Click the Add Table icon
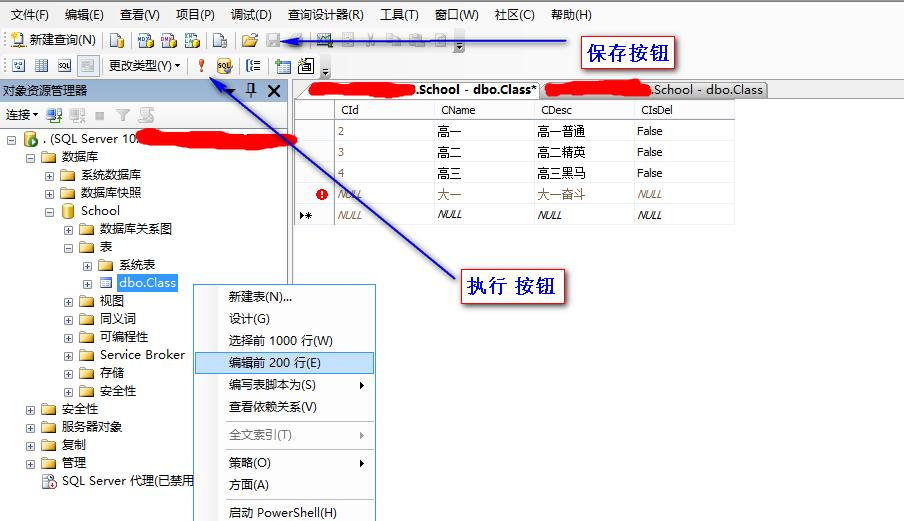This screenshot has height=521, width=904. pos(282,66)
